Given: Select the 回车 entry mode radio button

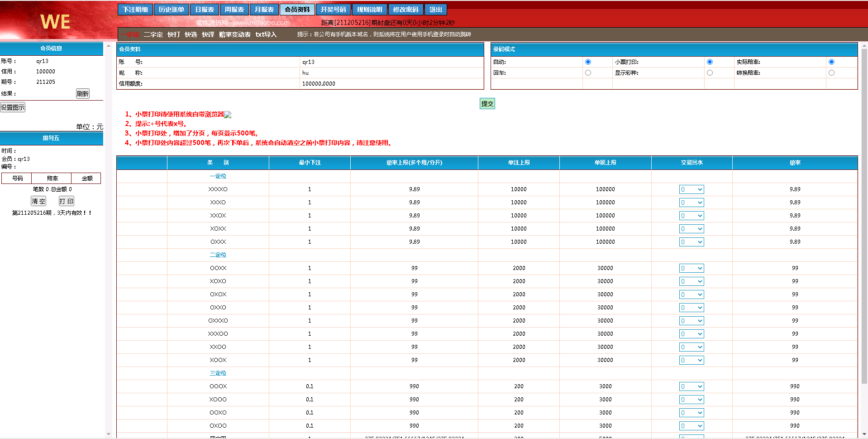Looking at the screenshot, I should (x=588, y=73).
